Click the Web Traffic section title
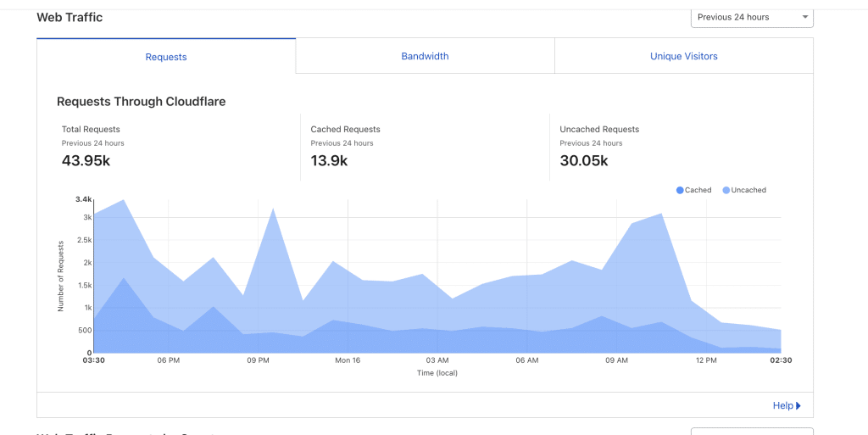Image resolution: width=868 pixels, height=435 pixels. (70, 17)
